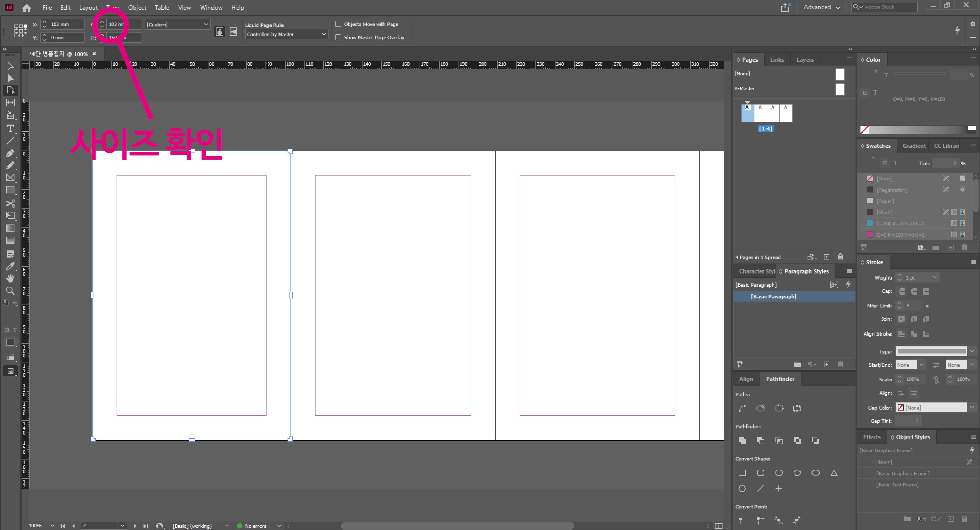Enable Objects Move with Page
The width and height of the screenshot is (980, 530).
[x=338, y=24]
